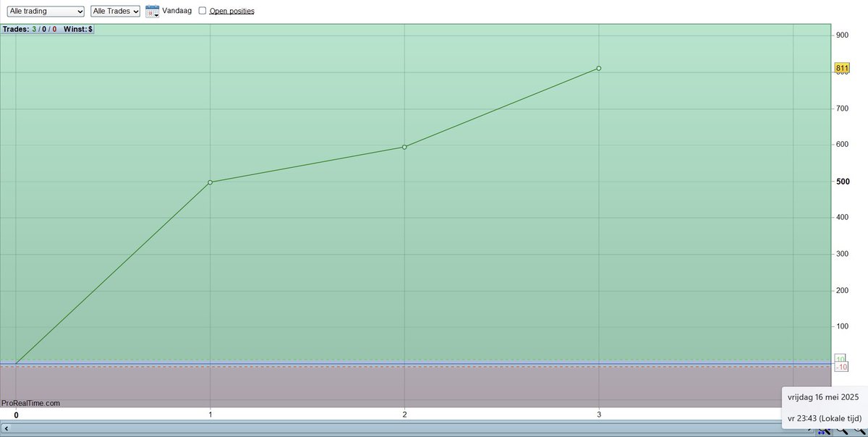The height and width of the screenshot is (437, 868).
Task: Click the vrijdag 16 mei 2025 date text
Action: coord(823,397)
